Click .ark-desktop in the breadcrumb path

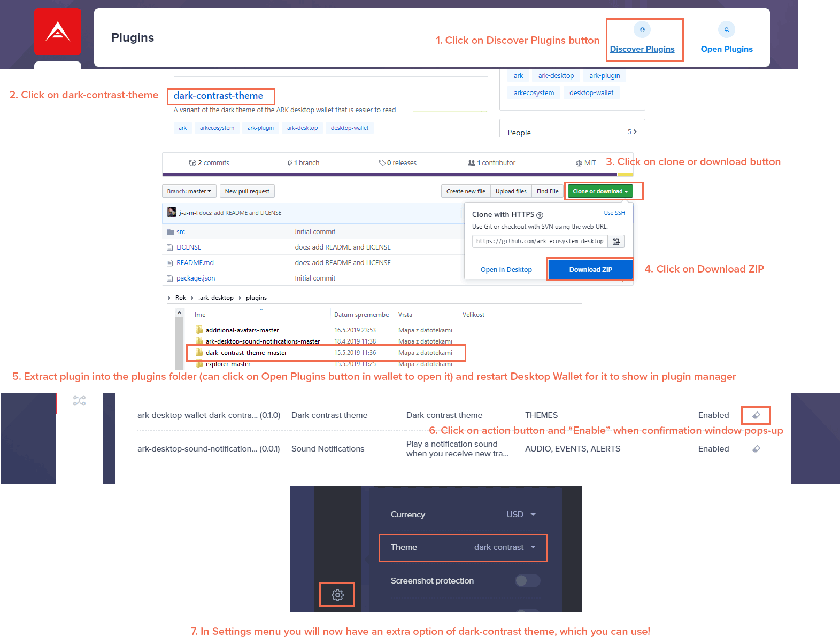point(216,298)
